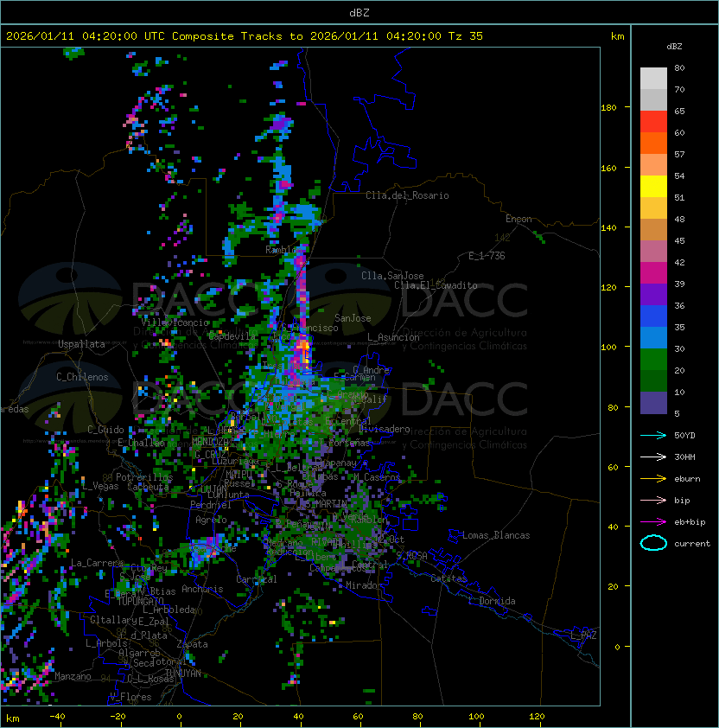Click the cyan 50YD arrow icon
Viewport: 719px width, 728px height.
(x=653, y=435)
